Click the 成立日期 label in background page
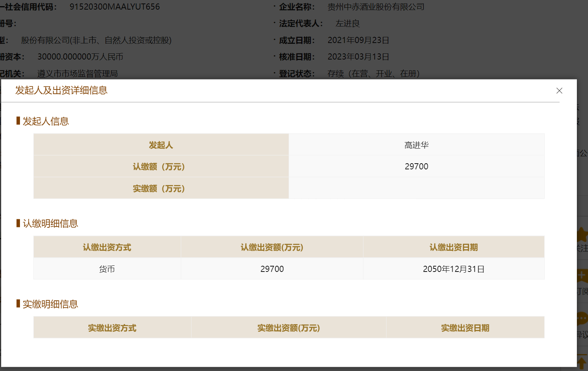The image size is (588, 371). (x=297, y=40)
